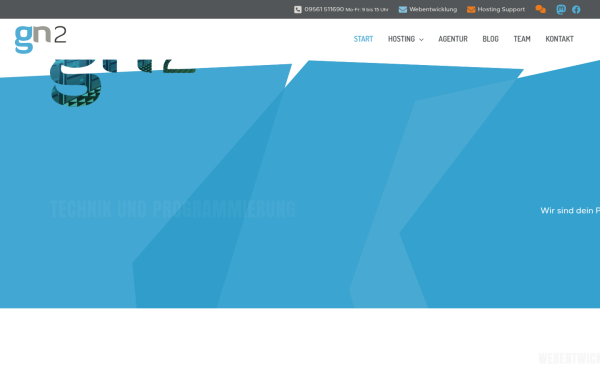Open the Facebook icon
The width and height of the screenshot is (600, 375).
pyautogui.click(x=576, y=10)
